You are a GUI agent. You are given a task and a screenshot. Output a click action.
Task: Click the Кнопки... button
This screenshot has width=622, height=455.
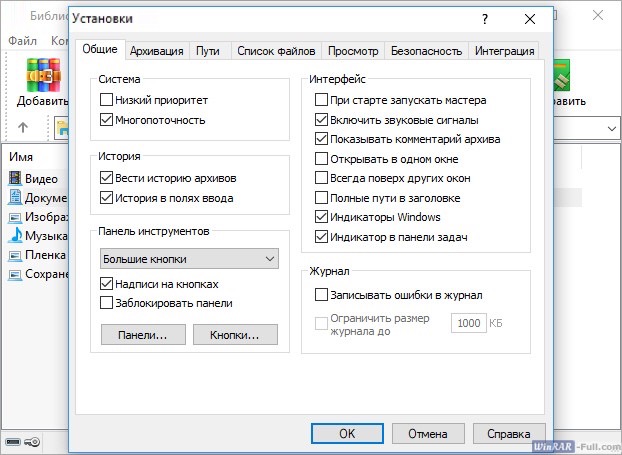(x=235, y=335)
